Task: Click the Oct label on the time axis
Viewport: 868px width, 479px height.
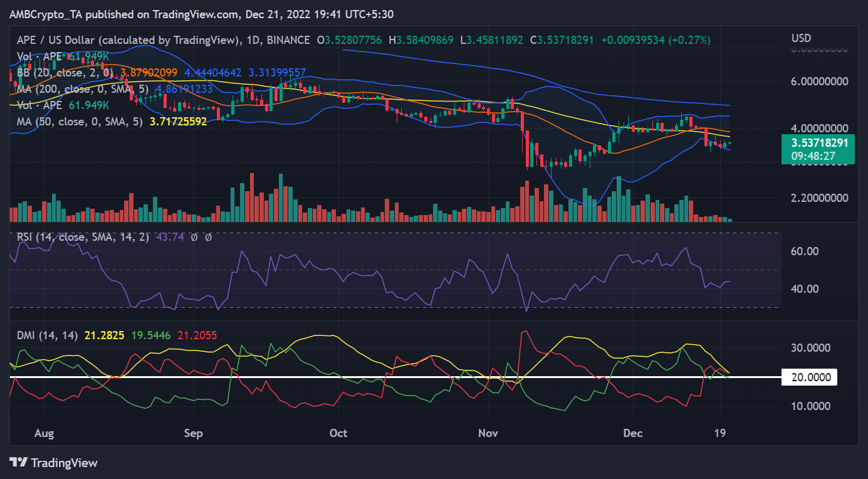Action: (338, 433)
